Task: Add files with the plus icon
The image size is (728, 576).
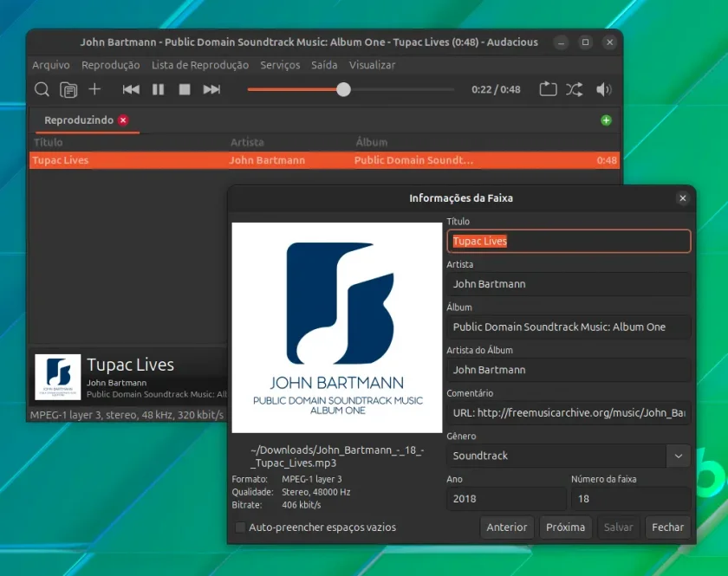Action: pos(94,88)
